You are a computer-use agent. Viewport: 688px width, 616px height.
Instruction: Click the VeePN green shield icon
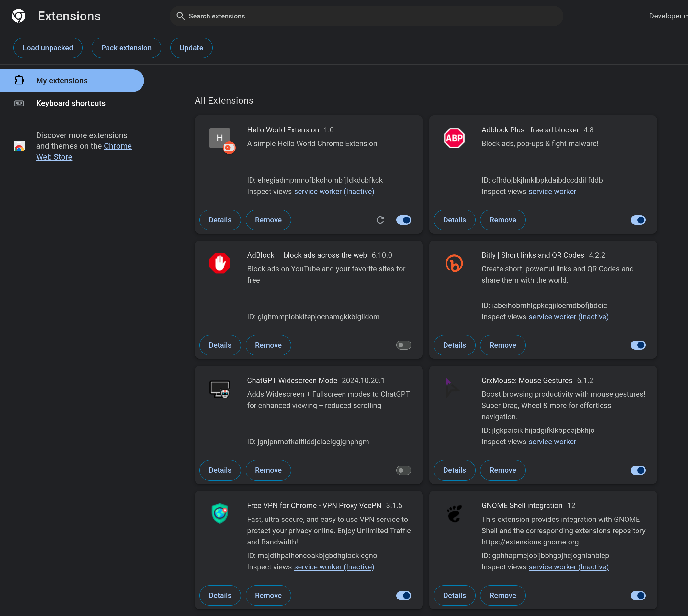[220, 513]
